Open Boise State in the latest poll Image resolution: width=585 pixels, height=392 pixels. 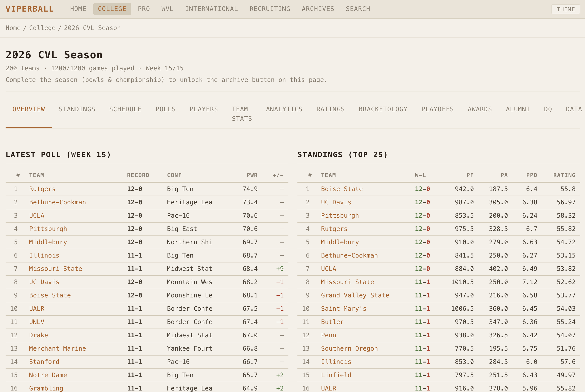click(50, 295)
